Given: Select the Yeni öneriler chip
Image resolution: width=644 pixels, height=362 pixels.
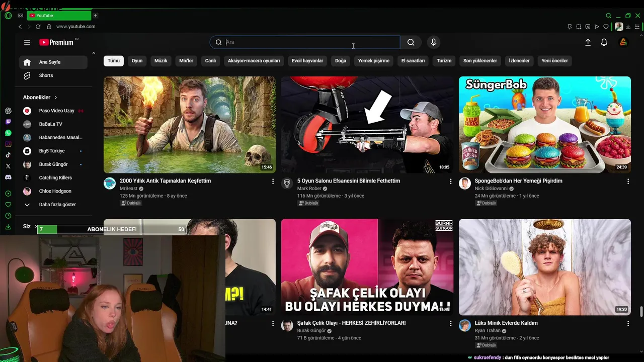Looking at the screenshot, I should point(554,61).
